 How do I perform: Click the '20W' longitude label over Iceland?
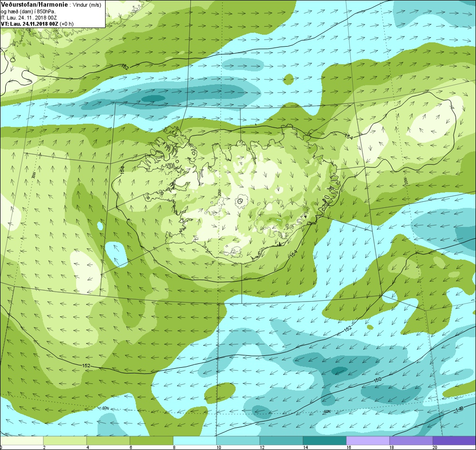218,194
